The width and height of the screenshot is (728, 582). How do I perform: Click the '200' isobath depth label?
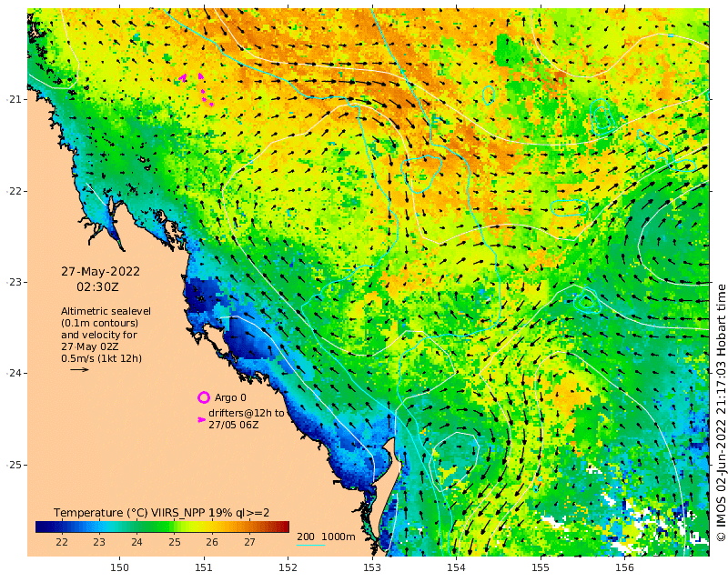click(x=306, y=537)
